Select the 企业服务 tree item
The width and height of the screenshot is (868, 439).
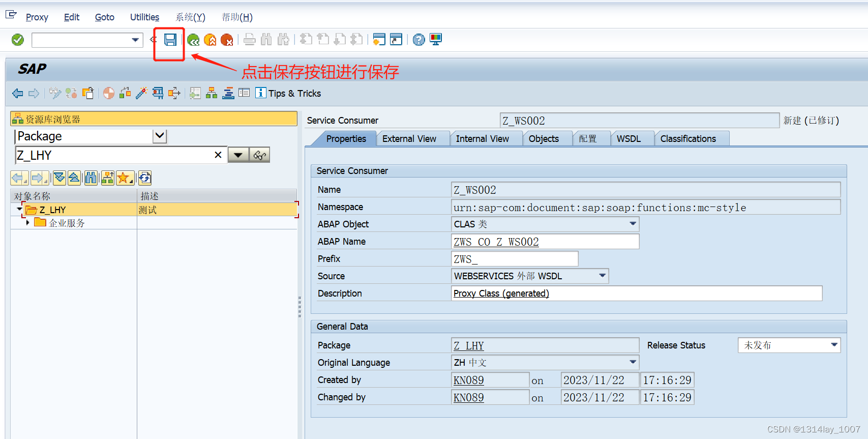tap(67, 223)
